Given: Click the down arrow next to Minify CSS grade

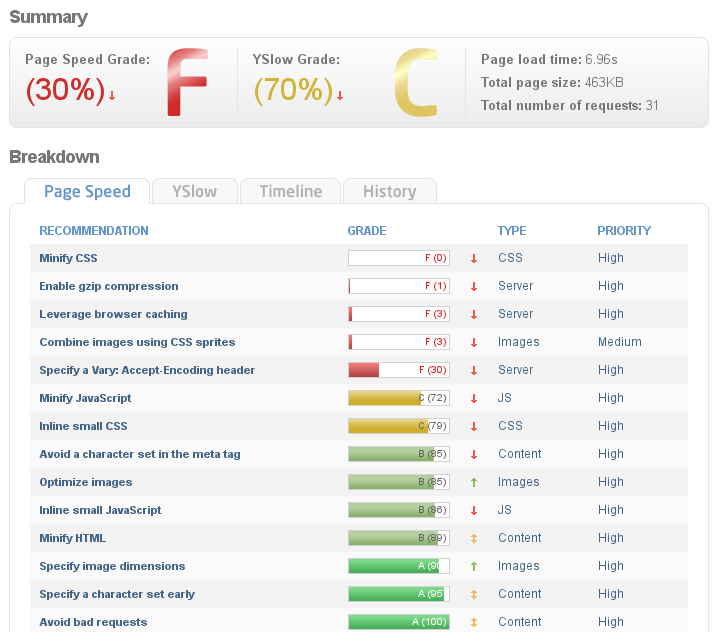Looking at the screenshot, I should click(474, 259).
